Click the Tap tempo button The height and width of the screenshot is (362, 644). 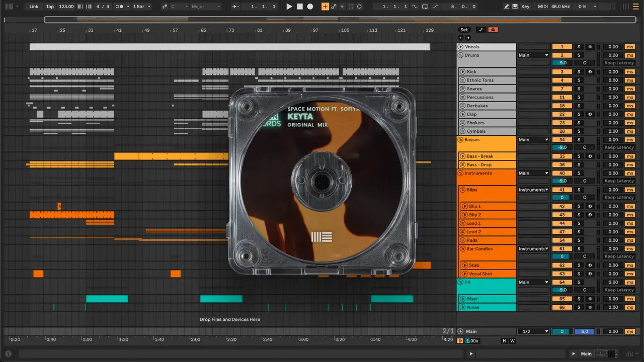click(x=50, y=7)
